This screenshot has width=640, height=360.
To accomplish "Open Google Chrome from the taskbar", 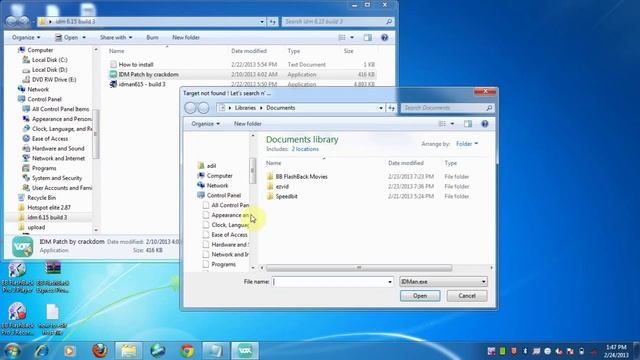I will [187, 351].
